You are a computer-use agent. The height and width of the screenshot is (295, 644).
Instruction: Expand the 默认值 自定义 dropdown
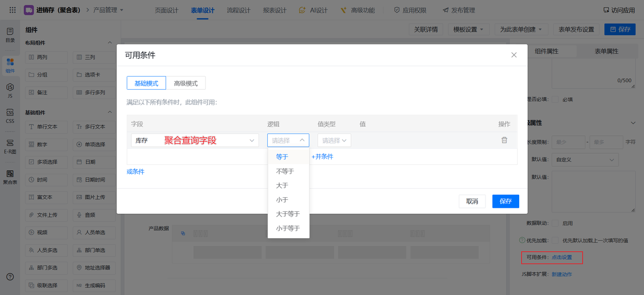coord(585,160)
